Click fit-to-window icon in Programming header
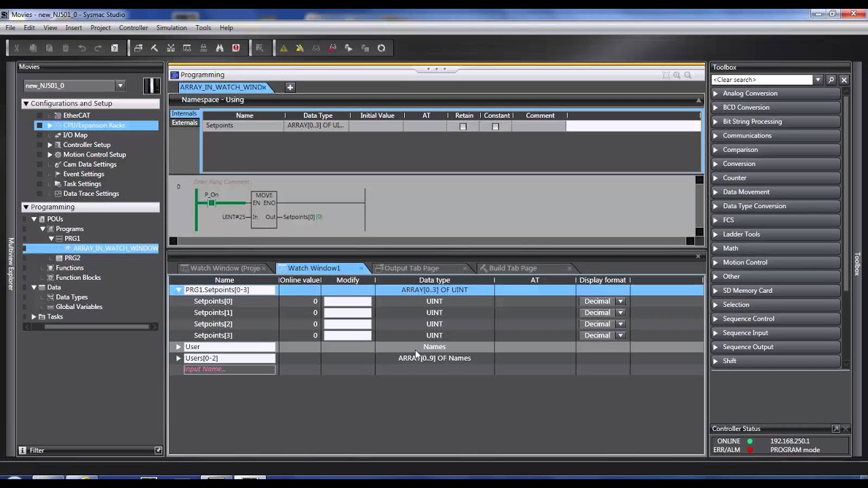 click(x=666, y=75)
